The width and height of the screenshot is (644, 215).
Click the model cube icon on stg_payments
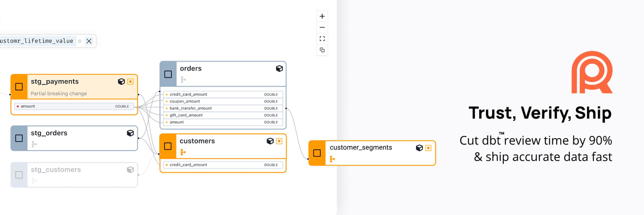(x=121, y=82)
